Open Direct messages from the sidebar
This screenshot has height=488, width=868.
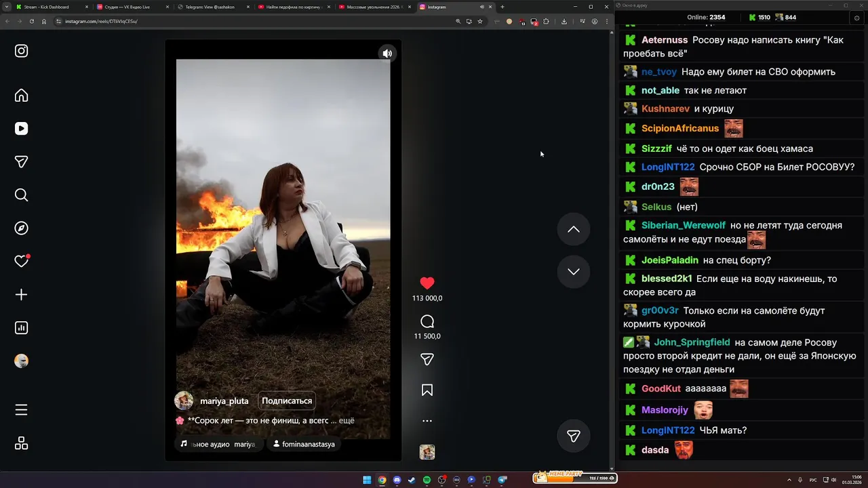[x=21, y=161]
